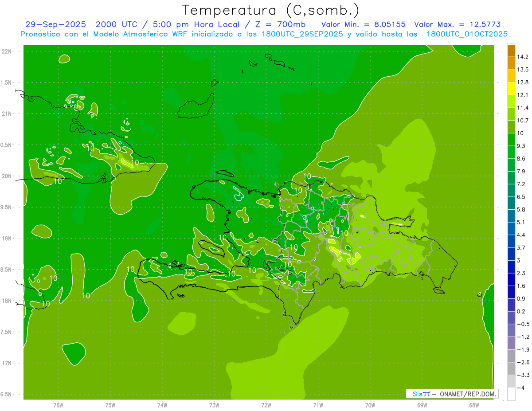532x411 pixels.
Task: Click the '-4' colorbar value
Action: tap(520, 388)
